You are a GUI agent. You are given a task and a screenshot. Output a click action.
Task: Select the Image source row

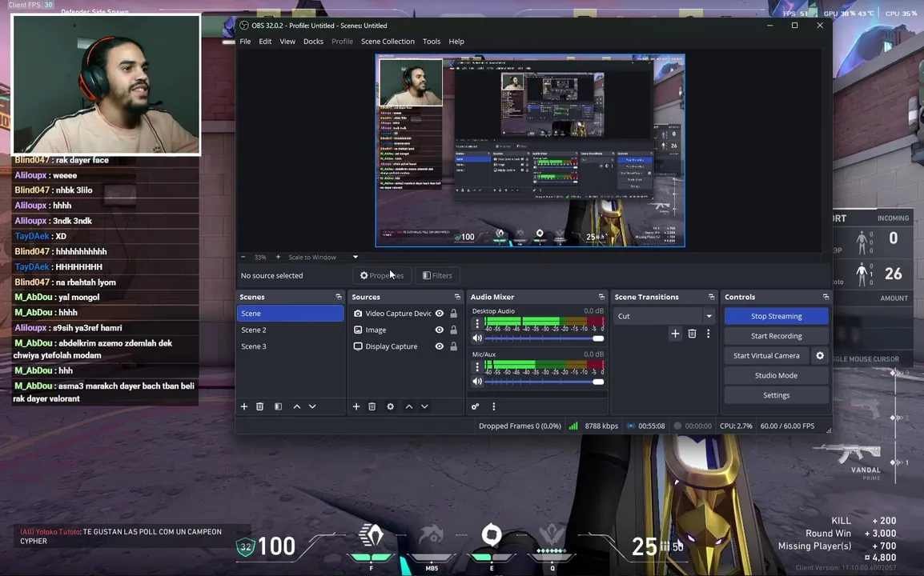tap(405, 330)
